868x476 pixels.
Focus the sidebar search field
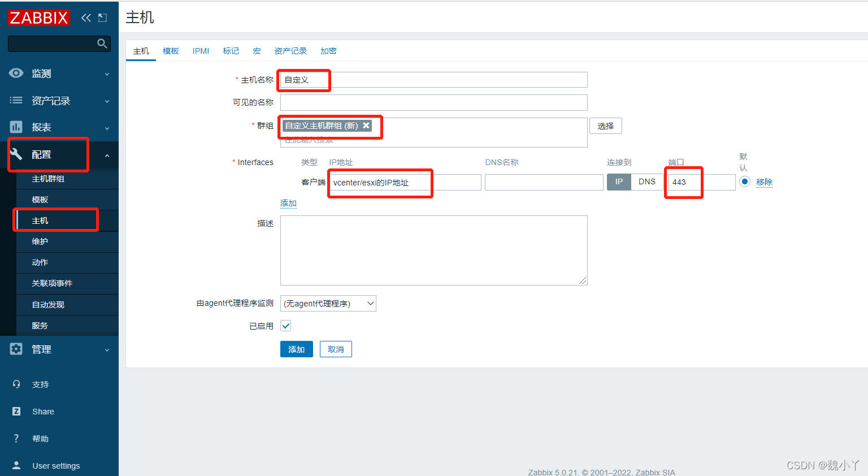click(x=52, y=44)
